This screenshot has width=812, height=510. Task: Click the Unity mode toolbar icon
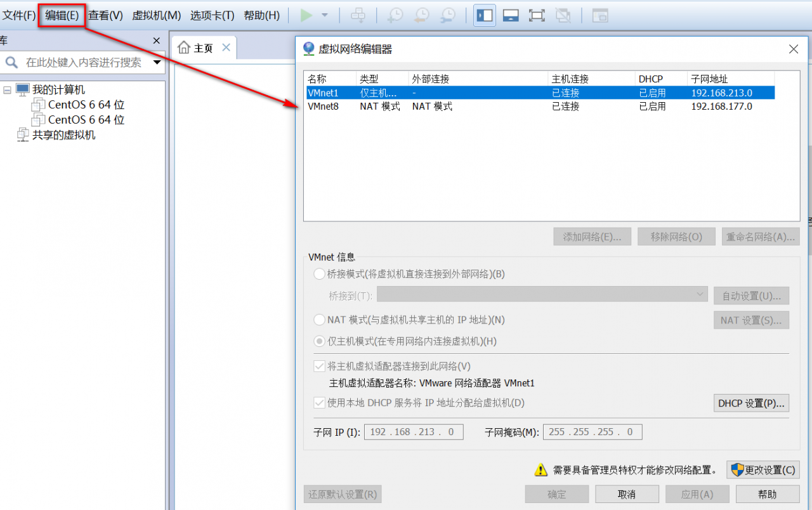(562, 15)
